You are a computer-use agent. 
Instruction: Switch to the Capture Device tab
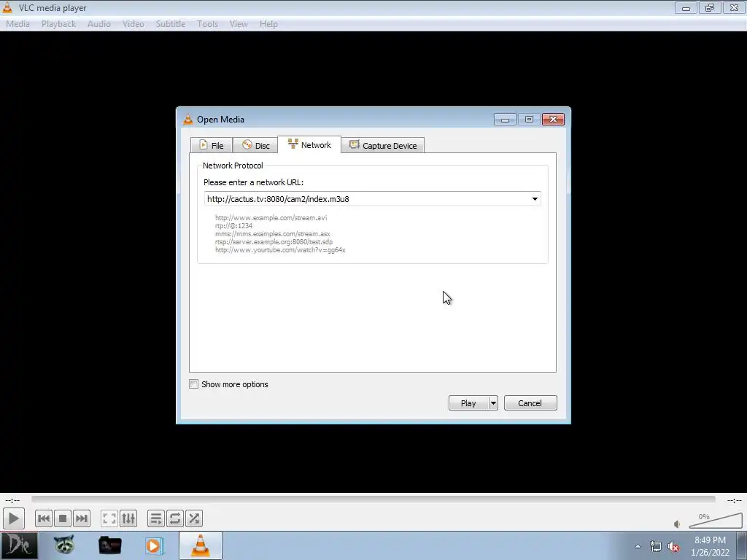coord(383,145)
